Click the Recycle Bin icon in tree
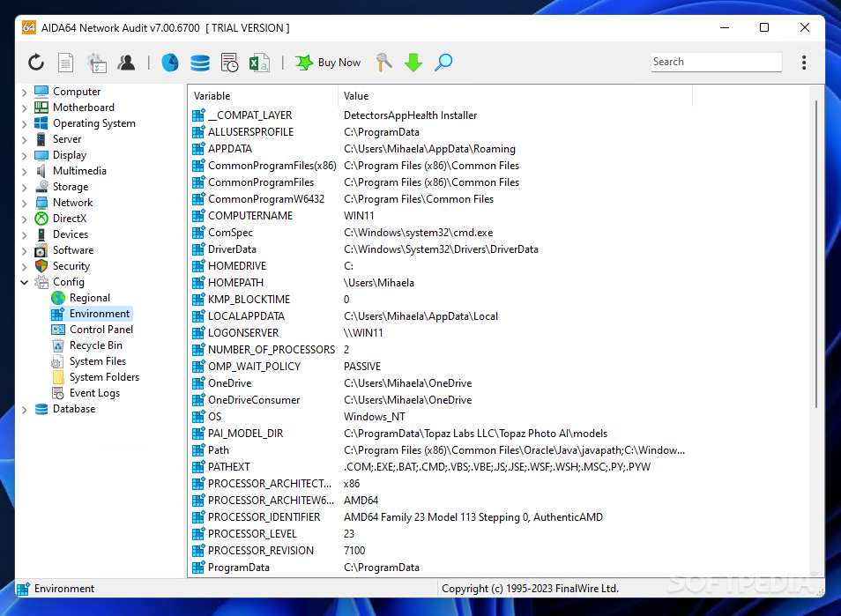 (58, 345)
